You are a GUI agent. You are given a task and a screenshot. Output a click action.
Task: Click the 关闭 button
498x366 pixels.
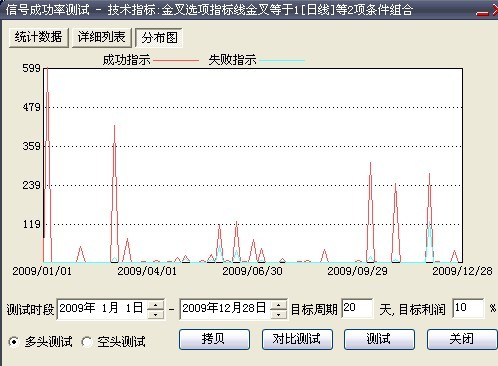(x=462, y=339)
